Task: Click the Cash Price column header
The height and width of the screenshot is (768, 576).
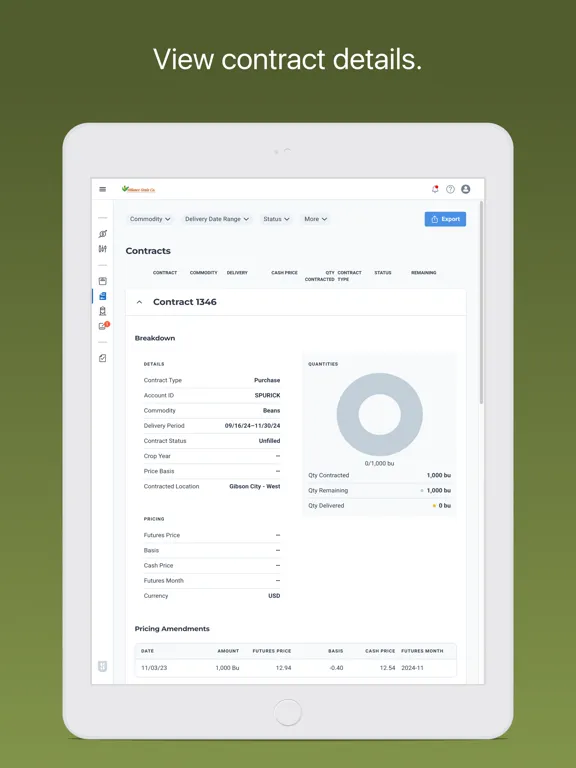Action: click(284, 272)
